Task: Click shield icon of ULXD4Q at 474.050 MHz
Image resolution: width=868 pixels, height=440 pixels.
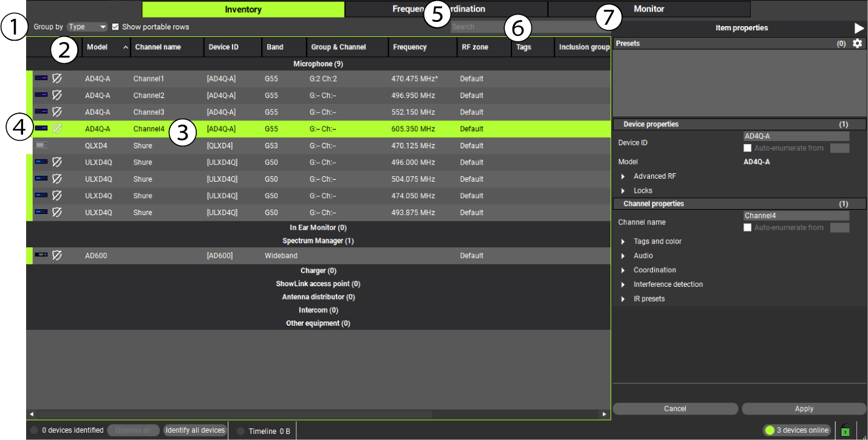Action: (x=57, y=196)
